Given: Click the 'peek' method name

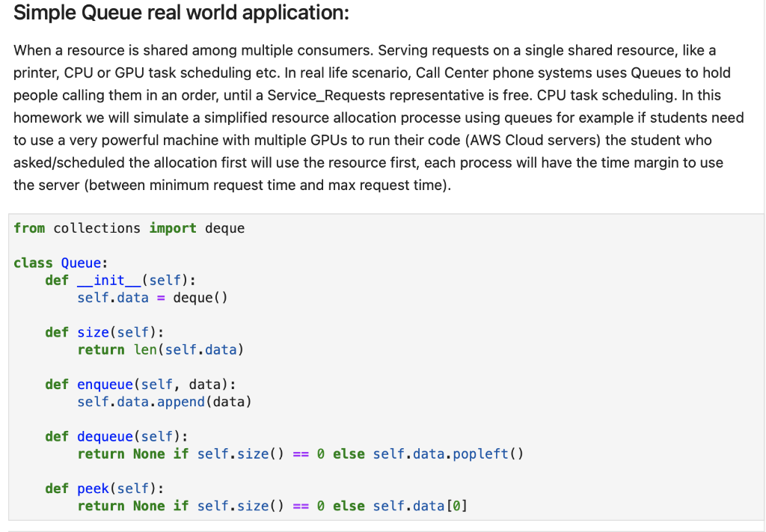Looking at the screenshot, I should 94,488.
